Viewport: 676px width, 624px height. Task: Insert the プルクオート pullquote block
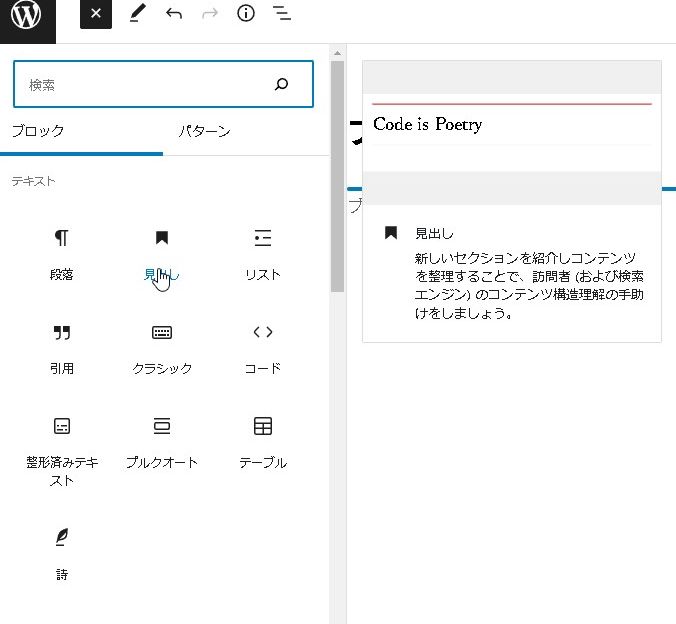coord(162,442)
